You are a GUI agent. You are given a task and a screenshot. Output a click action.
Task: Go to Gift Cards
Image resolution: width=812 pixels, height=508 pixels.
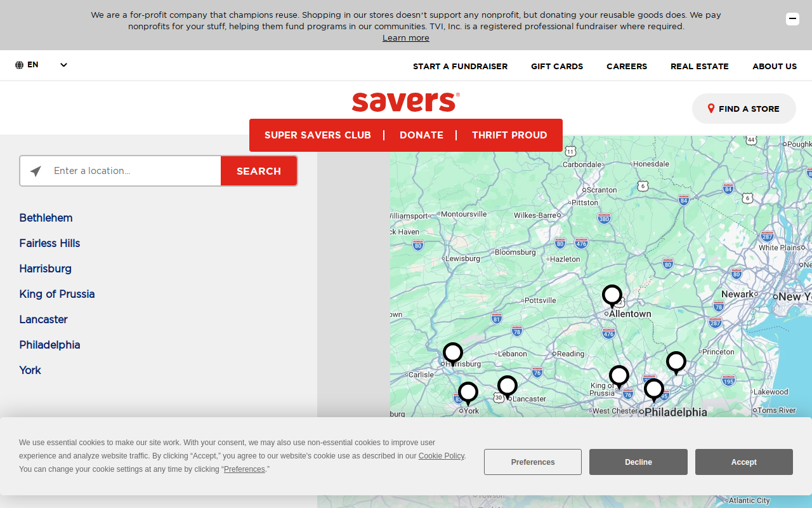(x=557, y=66)
